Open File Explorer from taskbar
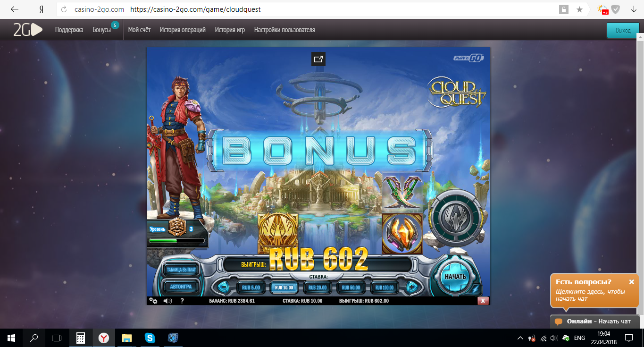Screen dimensions: 644x347 (127, 338)
